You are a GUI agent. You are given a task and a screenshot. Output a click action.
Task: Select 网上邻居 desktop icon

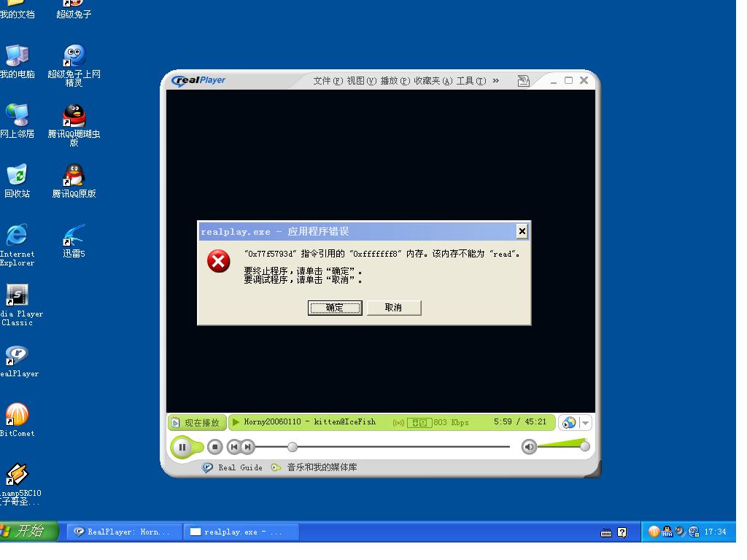18,122
